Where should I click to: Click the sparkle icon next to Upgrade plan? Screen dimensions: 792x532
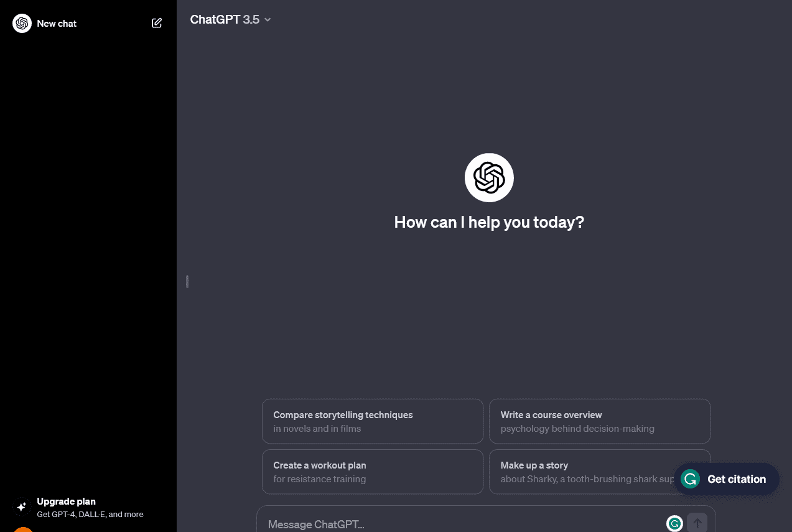click(x=22, y=506)
